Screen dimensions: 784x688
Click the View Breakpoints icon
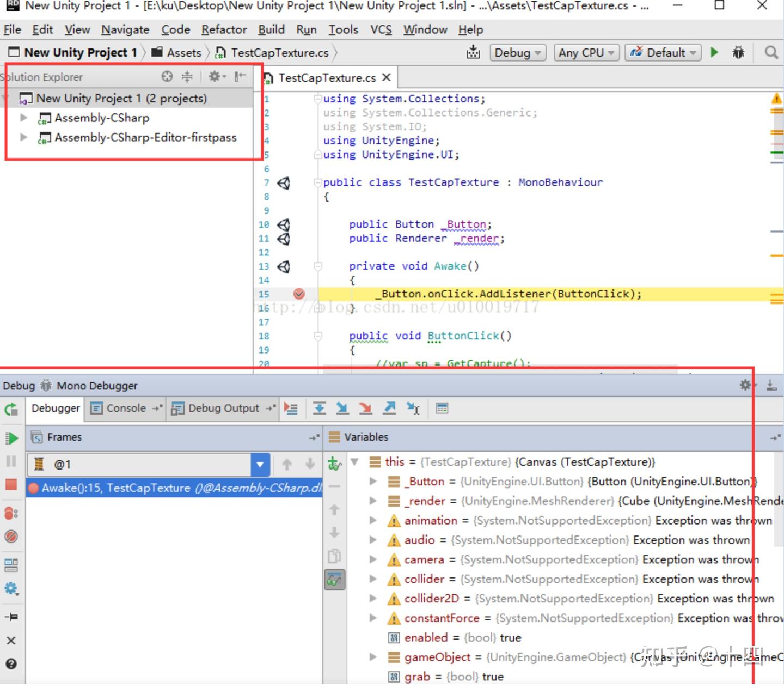12,512
